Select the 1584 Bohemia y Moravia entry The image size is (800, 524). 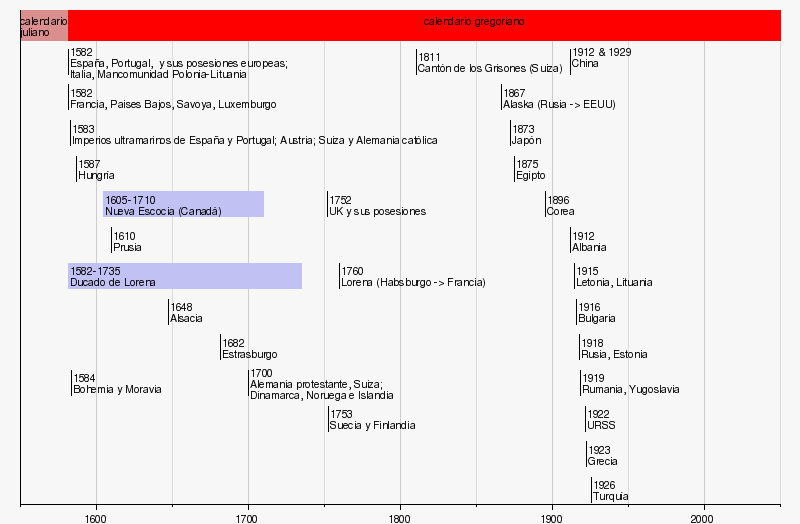117,384
